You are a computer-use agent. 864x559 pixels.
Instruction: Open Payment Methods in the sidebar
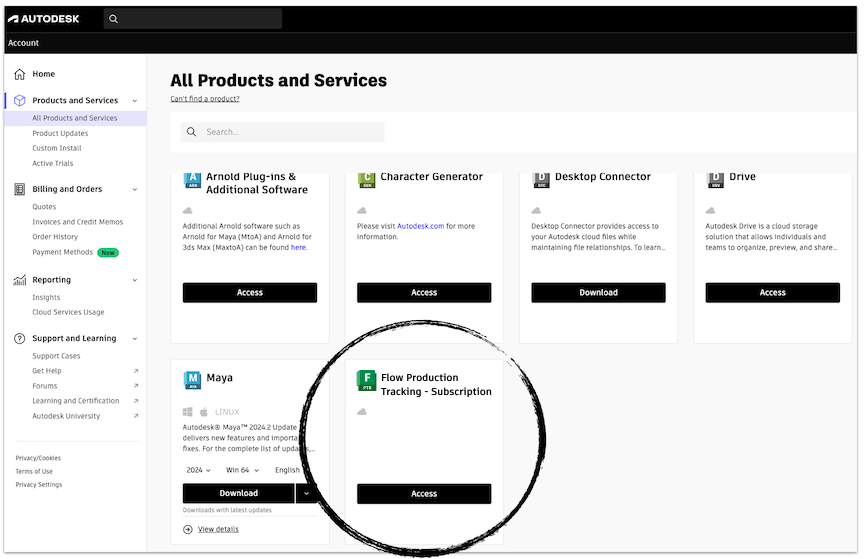62,252
